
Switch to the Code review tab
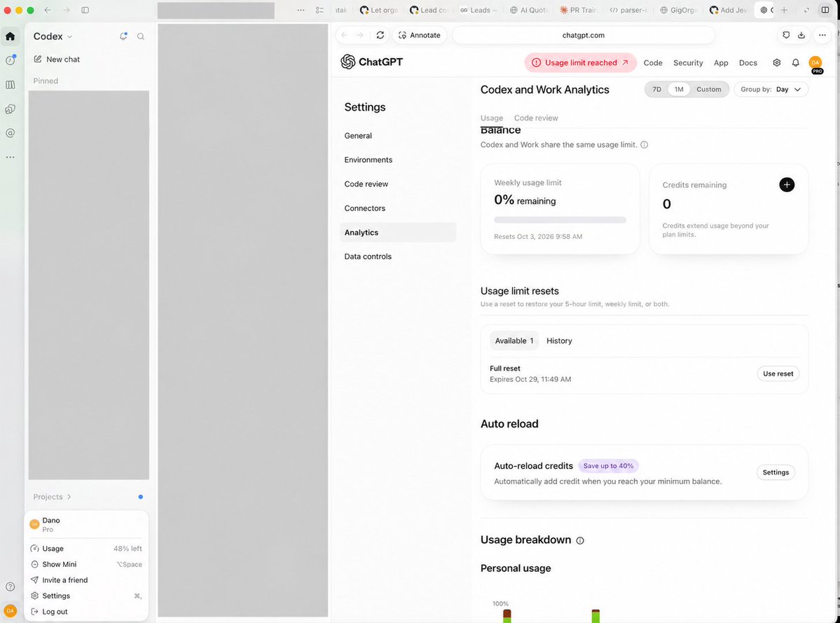[x=536, y=118]
